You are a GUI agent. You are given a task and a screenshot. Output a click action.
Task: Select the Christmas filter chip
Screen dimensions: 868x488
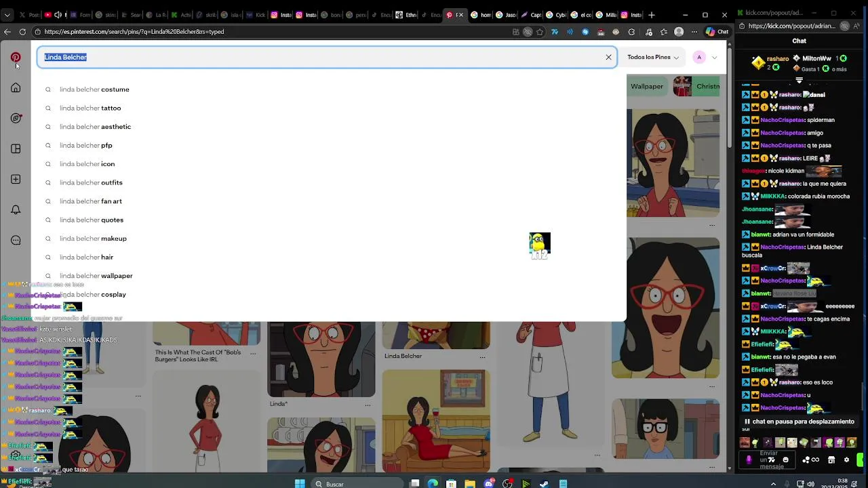[x=696, y=86]
